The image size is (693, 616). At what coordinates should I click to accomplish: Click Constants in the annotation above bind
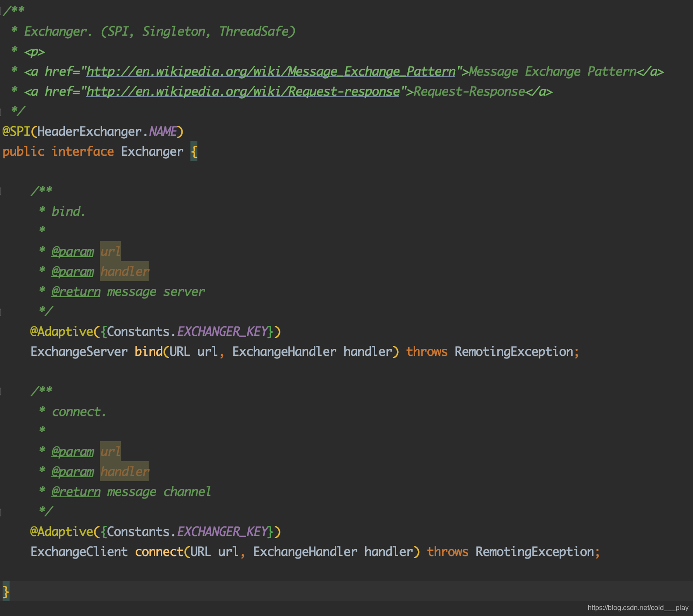(x=138, y=331)
